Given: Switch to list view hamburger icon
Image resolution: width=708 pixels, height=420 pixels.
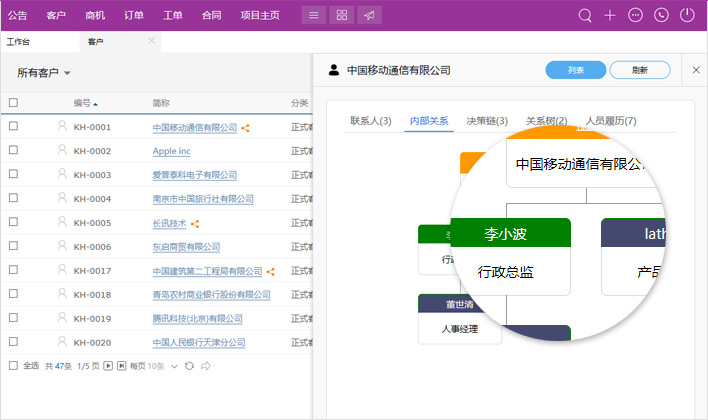Looking at the screenshot, I should (x=314, y=15).
